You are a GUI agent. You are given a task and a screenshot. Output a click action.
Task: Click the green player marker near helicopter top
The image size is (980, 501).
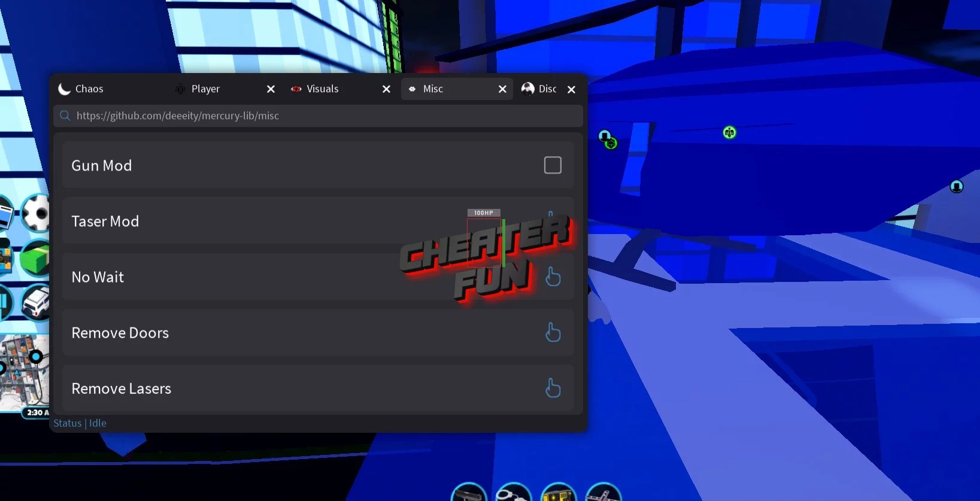[x=729, y=132]
